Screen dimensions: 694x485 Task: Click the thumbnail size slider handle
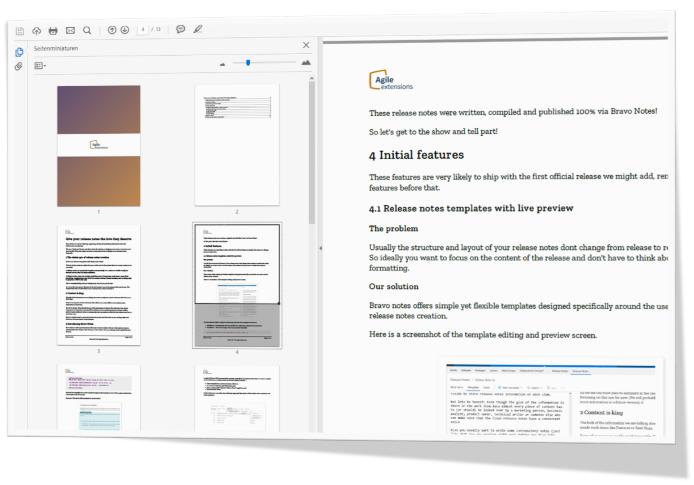tap(248, 63)
